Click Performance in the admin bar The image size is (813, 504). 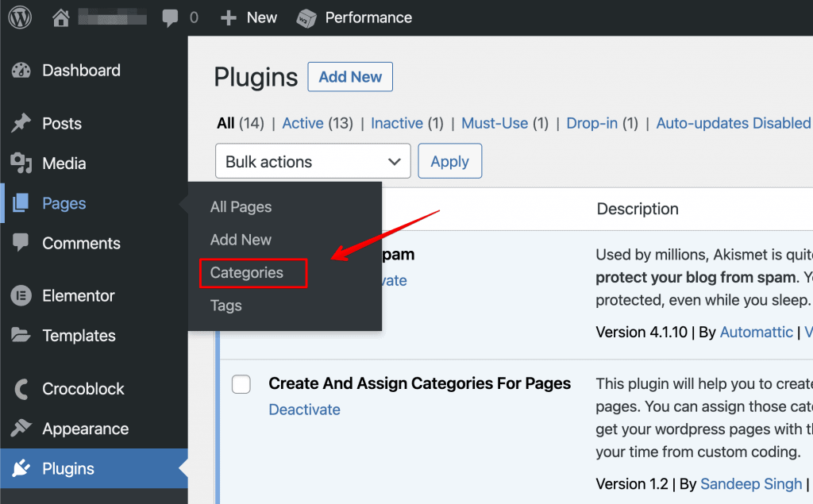[368, 17]
